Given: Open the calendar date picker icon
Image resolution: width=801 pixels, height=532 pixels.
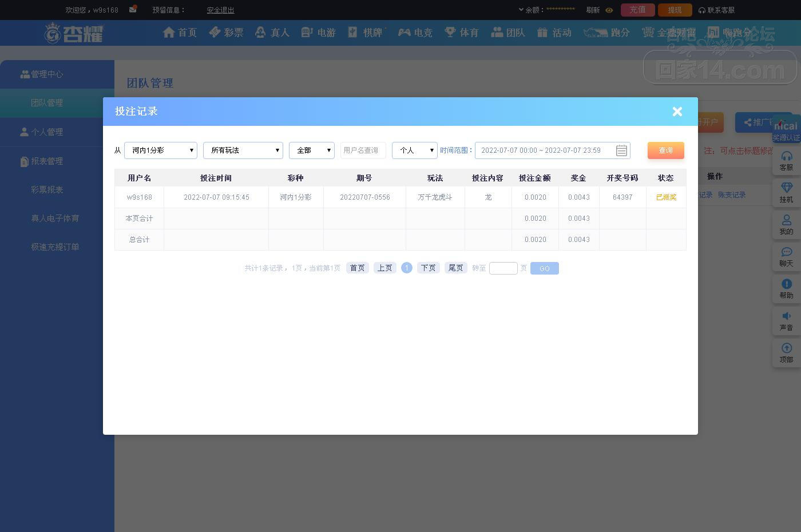Looking at the screenshot, I should pos(621,150).
